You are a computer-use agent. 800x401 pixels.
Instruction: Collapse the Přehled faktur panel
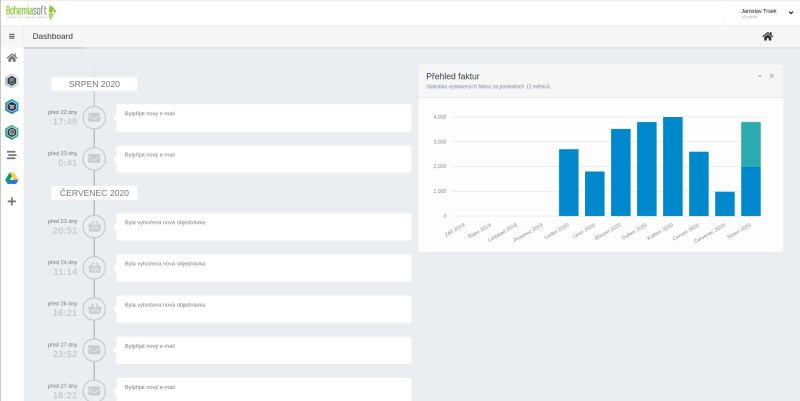[x=759, y=76]
